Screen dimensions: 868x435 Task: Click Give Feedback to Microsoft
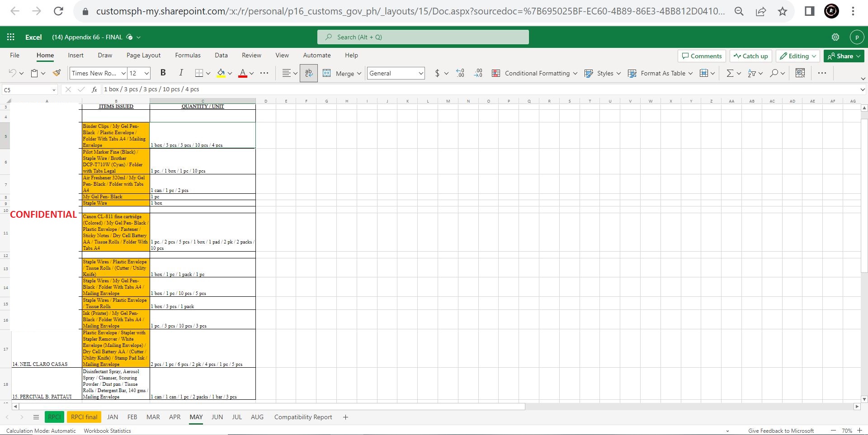(x=781, y=430)
